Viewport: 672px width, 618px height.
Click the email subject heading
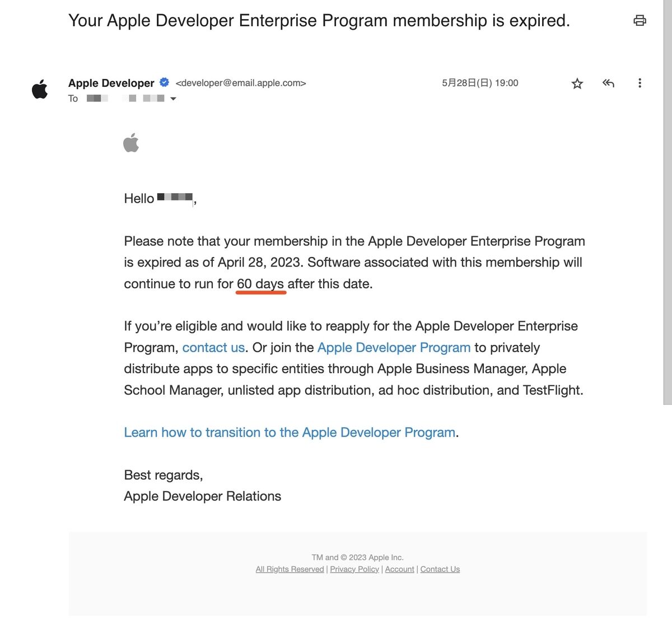319,21
